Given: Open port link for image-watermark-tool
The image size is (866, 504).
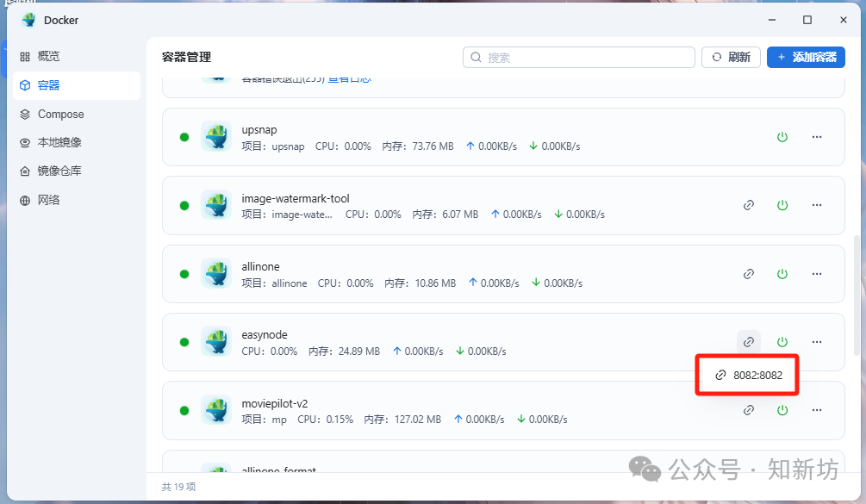Looking at the screenshot, I should [748, 205].
